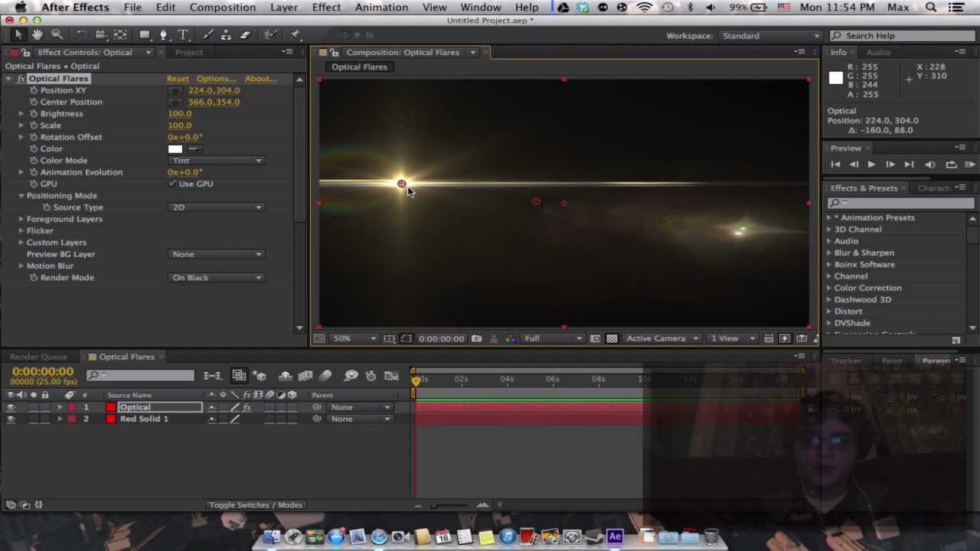Open Workspace Standard dropdown
The image size is (980, 551).
(769, 36)
